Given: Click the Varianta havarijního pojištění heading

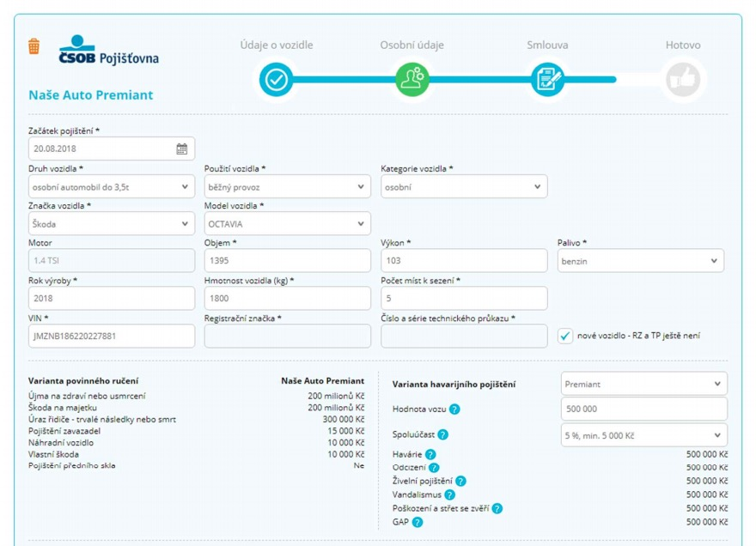Looking at the screenshot, I should pyautogui.click(x=454, y=384).
